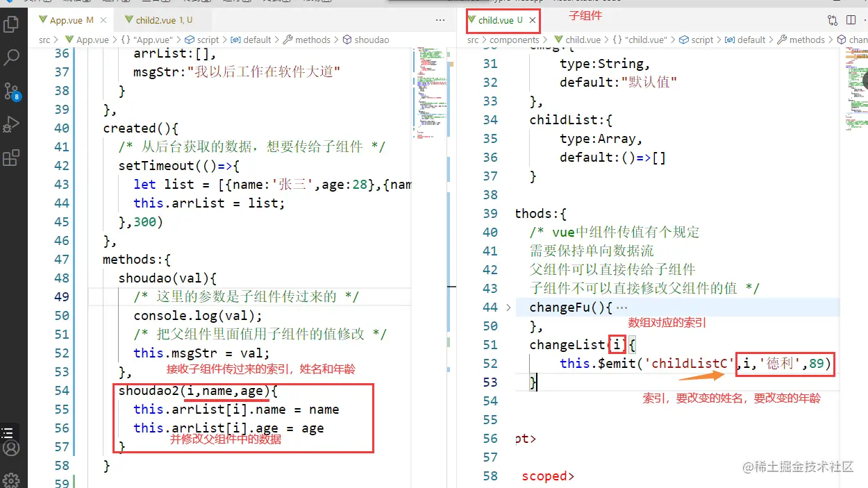Open the Manage gear settings icon
This screenshot has height=488, width=868.
[11, 480]
